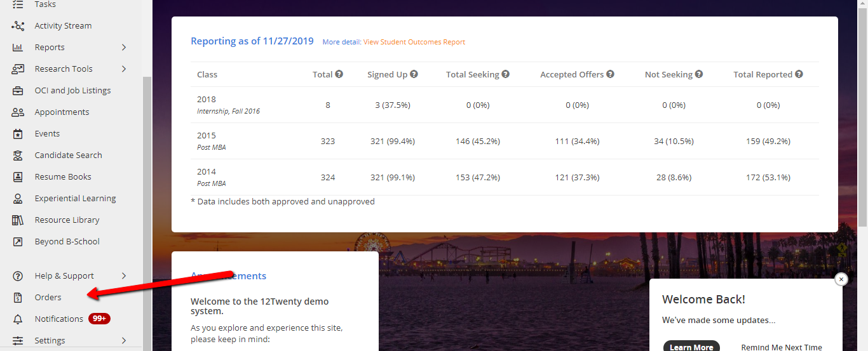Click the Appointments people icon
The height and width of the screenshot is (351, 868).
click(18, 112)
